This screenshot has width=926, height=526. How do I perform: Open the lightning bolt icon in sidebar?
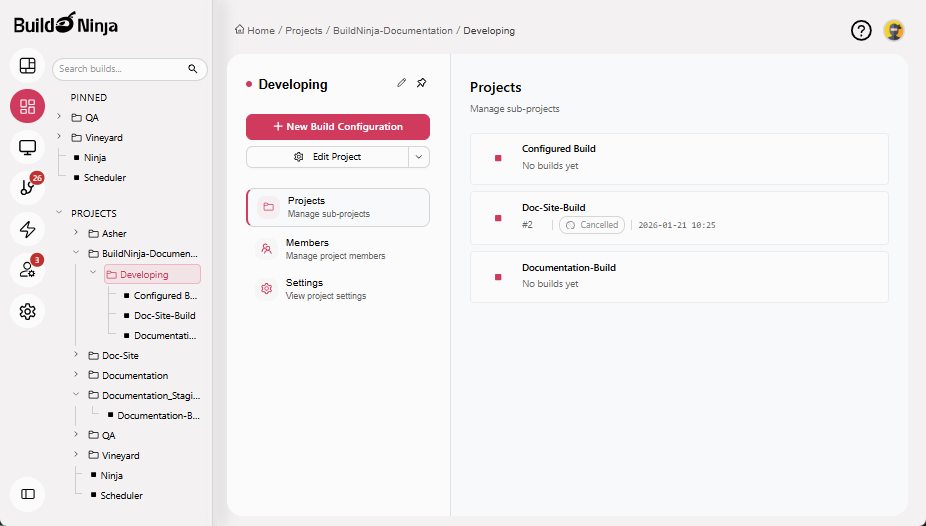28,229
